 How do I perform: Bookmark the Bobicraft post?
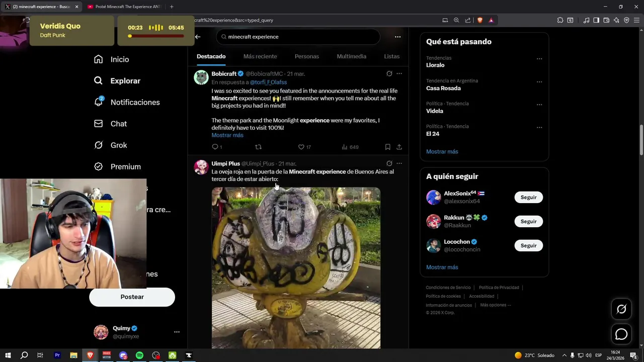387,147
